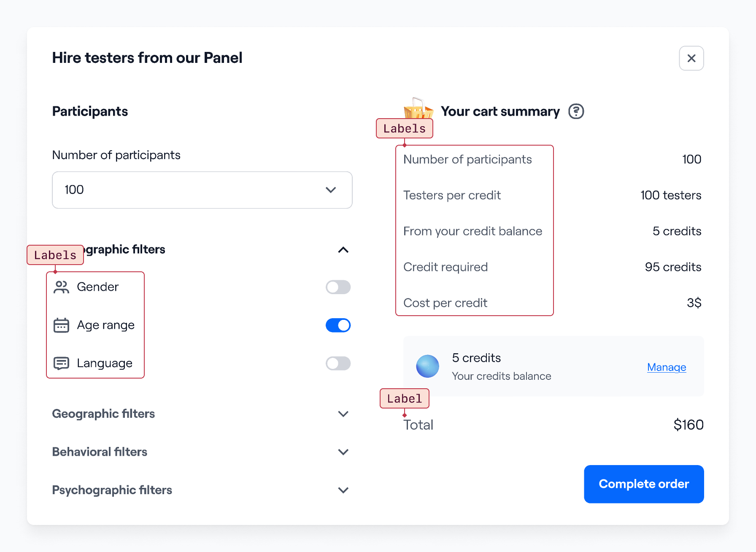
Task: Follow the Manage credits link
Action: tap(667, 367)
